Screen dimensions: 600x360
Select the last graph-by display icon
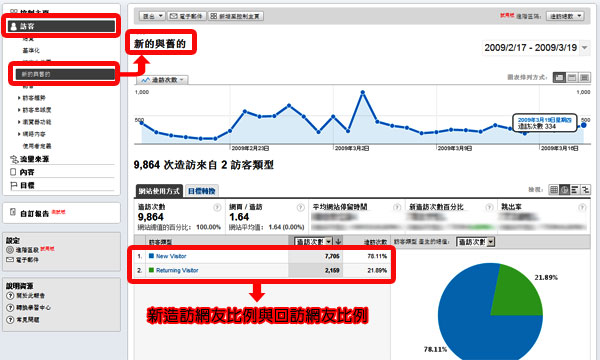click(584, 78)
